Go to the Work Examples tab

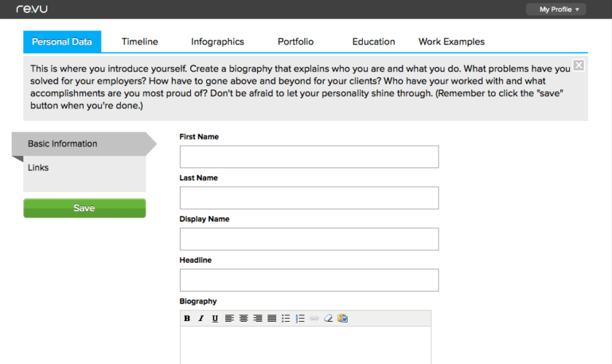pos(451,41)
